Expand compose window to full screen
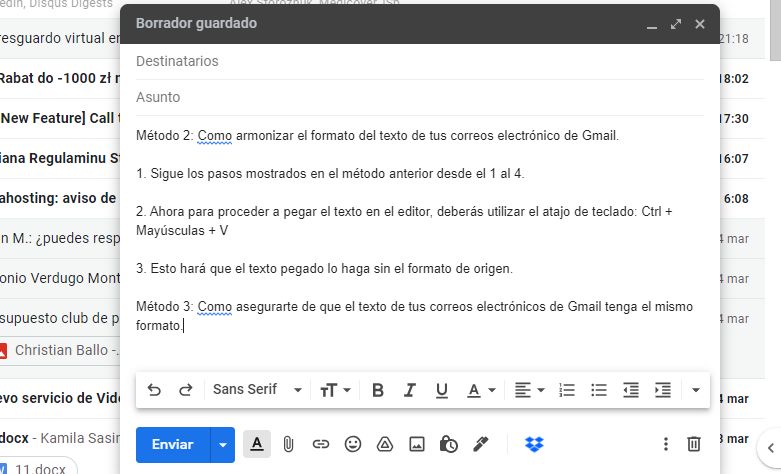This screenshot has width=781, height=474. click(x=675, y=24)
